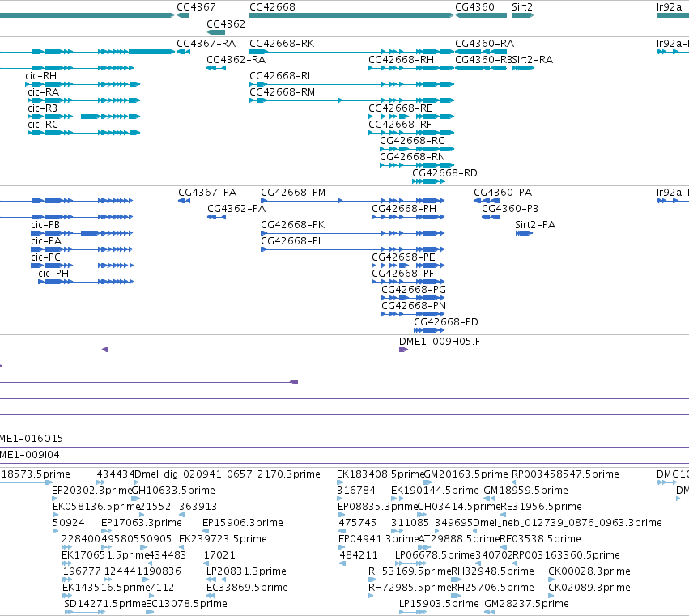This screenshot has height=616, width=689.
Task: Click the Ir92a gene label
Action: tap(669, 7)
